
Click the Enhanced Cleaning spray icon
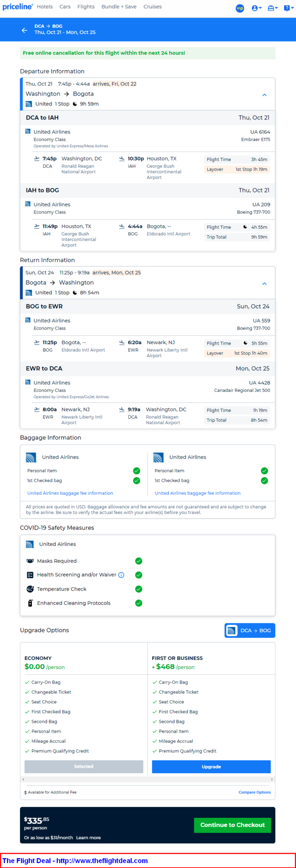click(30, 603)
